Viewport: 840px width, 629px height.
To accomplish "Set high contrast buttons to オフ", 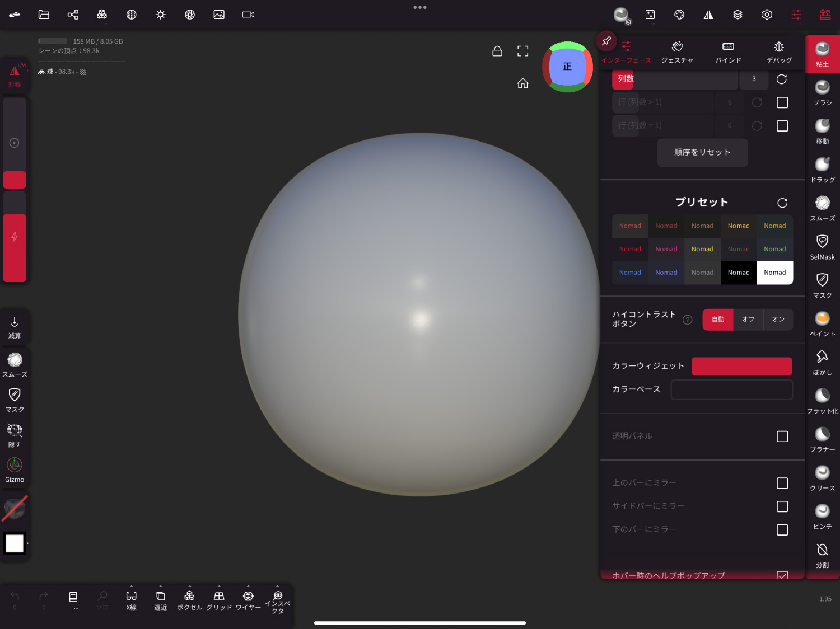I will click(748, 320).
